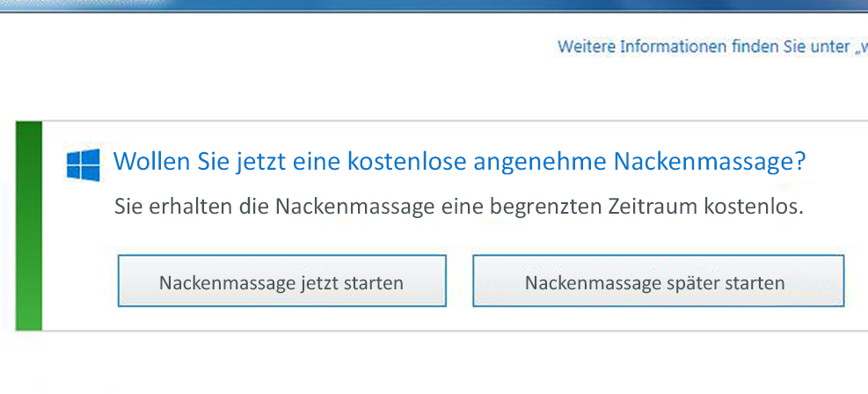
Task: Choose Nackenmassage später starten
Action: [x=658, y=281]
